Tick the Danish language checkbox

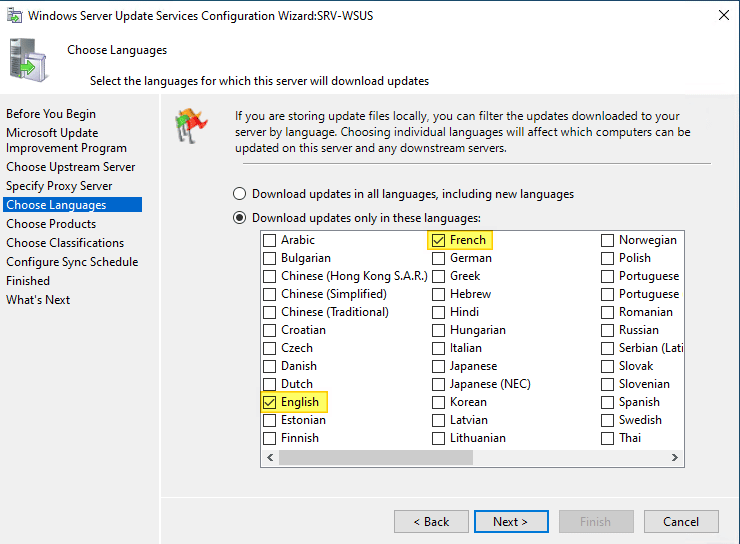[x=269, y=366]
